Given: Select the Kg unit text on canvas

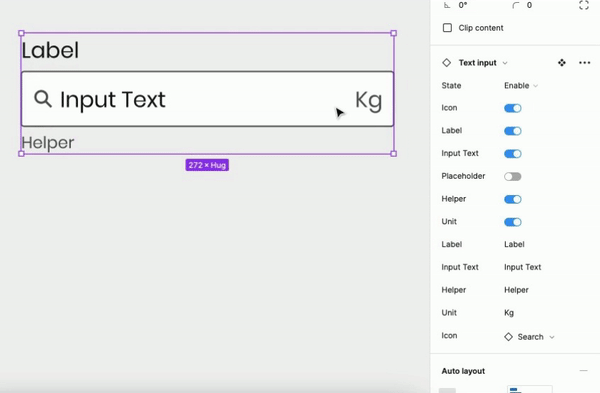Looking at the screenshot, I should [x=368, y=101].
